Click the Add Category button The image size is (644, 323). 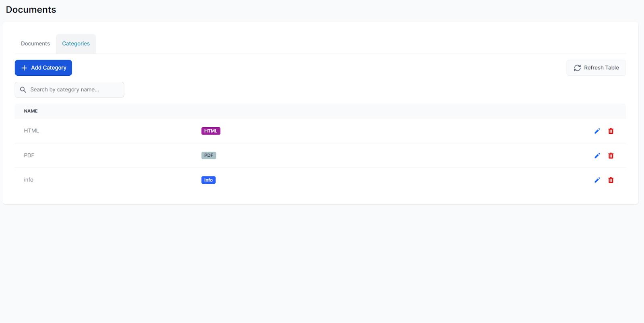pyautogui.click(x=43, y=68)
